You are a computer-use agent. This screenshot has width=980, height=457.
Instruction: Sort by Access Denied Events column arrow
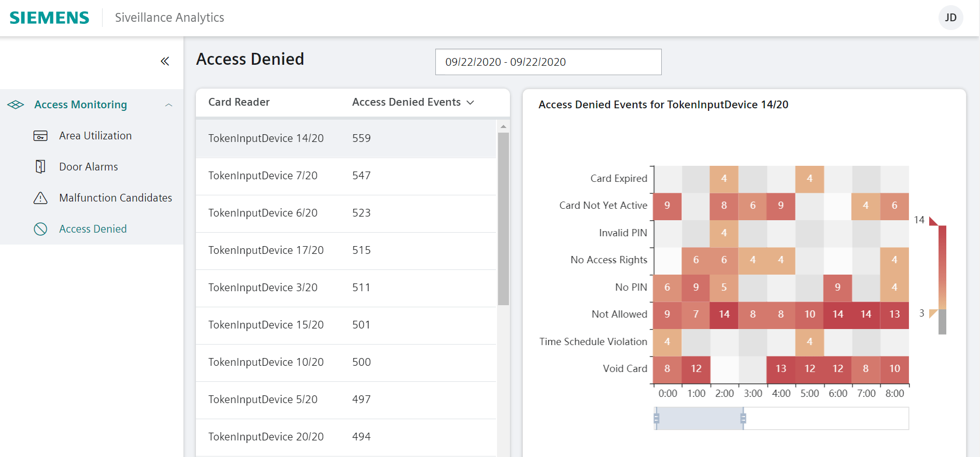[471, 103]
